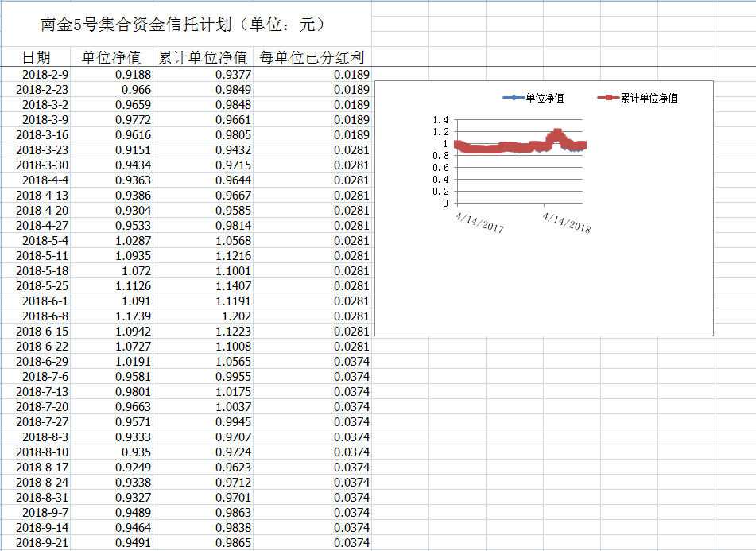Select the 累计单位净值 legend entry in chart

tap(638, 98)
